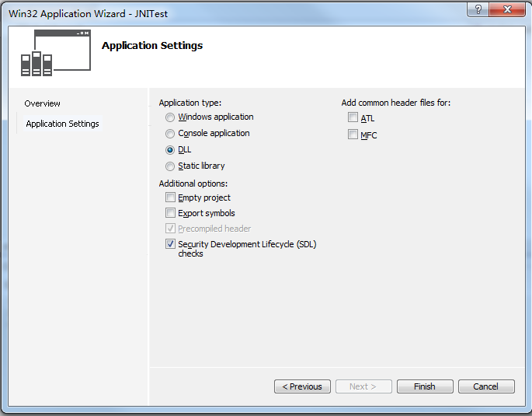
Task: Switch to Application Settings page
Action: (x=62, y=124)
